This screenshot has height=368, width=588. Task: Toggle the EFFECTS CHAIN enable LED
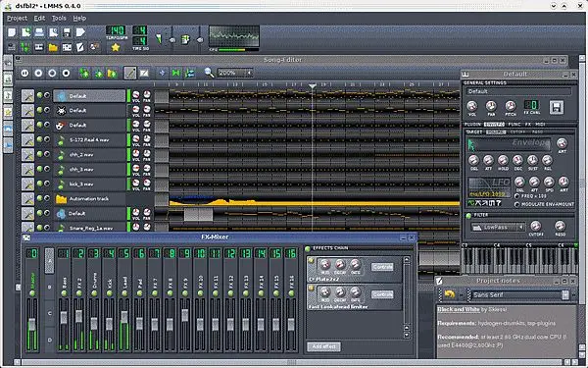[308, 248]
